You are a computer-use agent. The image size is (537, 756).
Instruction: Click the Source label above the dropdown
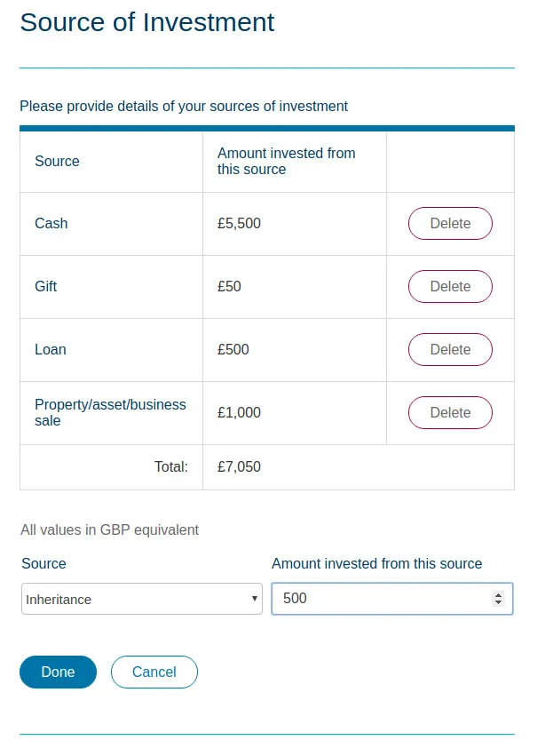(43, 563)
